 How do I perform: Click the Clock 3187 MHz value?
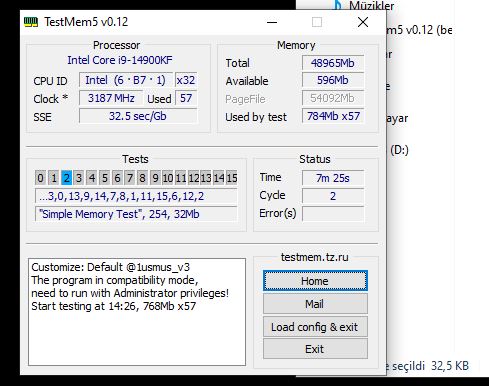pos(111,98)
